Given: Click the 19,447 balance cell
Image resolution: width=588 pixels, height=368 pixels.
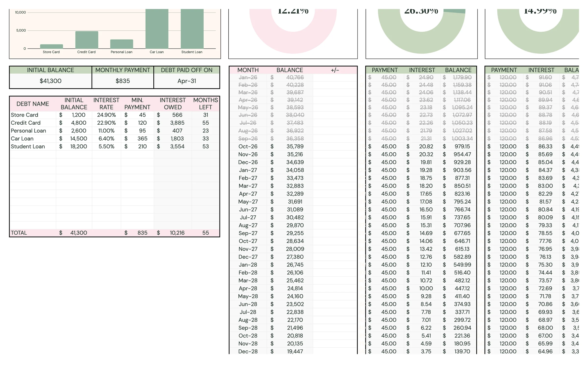Looking at the screenshot, I should (290, 351).
